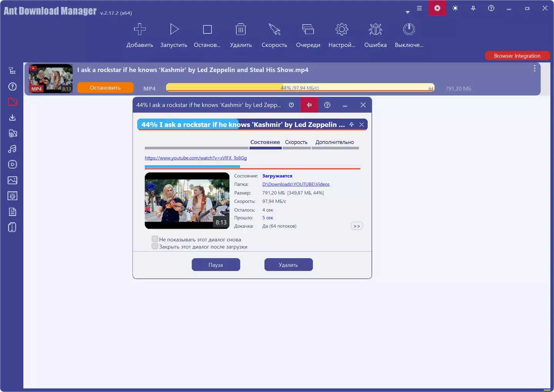The height and width of the screenshot is (392, 554).
Task: Select the categories tree icon in sidebar
Action: [12, 71]
